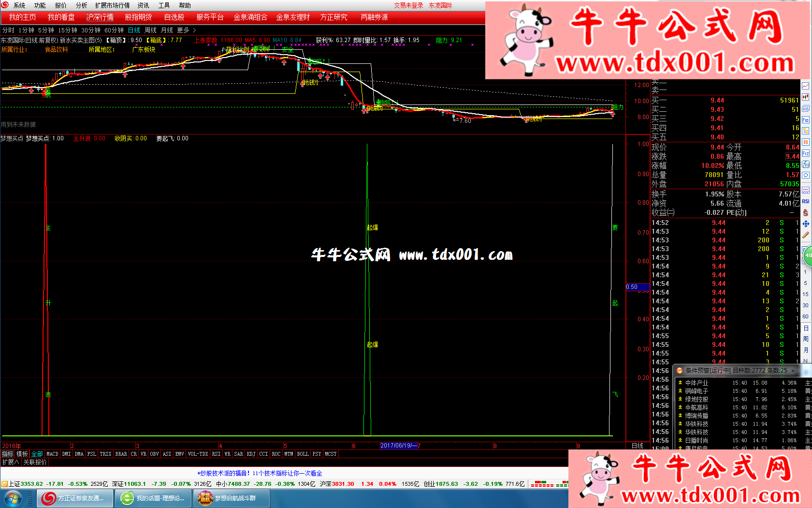Image resolution: width=812 pixels, height=508 pixels.
Task: Open 方正证券泉友通 taskbar app
Action: click(x=75, y=498)
